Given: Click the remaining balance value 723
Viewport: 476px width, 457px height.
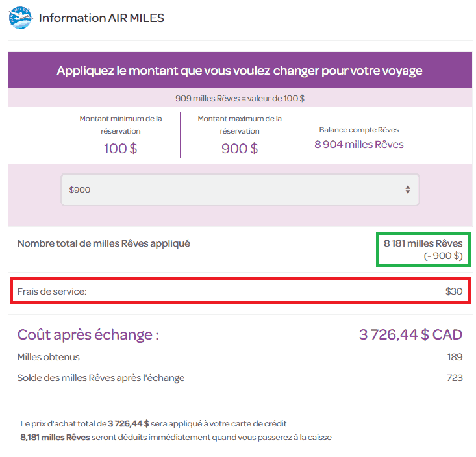Looking at the screenshot, I should tap(455, 378).
